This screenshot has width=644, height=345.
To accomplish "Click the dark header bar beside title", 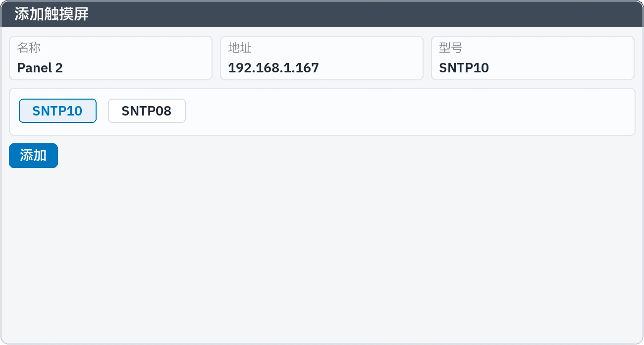I will click(x=367, y=14).
